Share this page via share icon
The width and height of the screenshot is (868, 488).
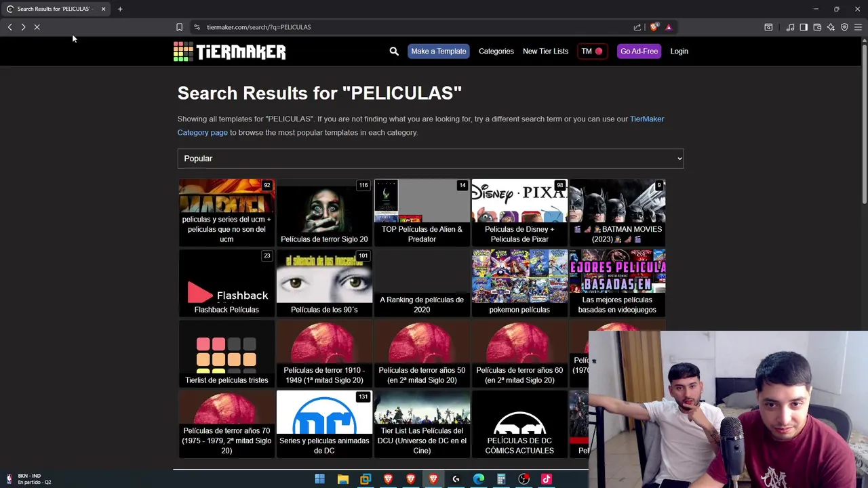coord(637,27)
